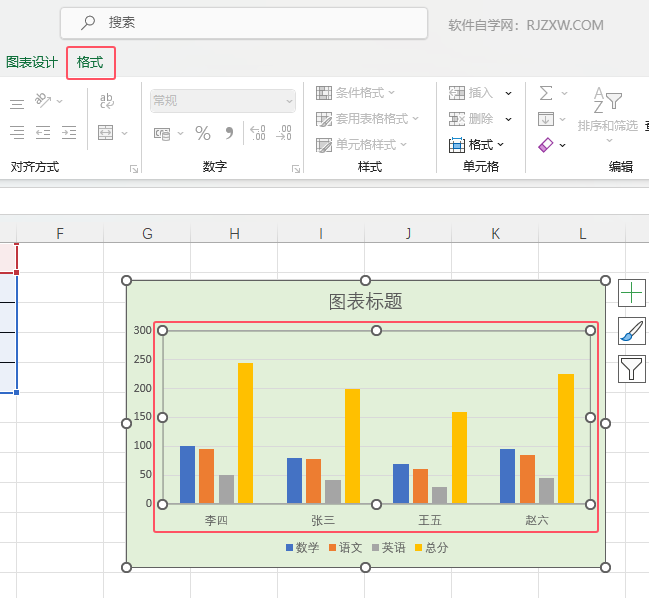The width and height of the screenshot is (649, 598).
Task: Click the blue 数学 bar for 赵六
Action: pyautogui.click(x=507, y=476)
